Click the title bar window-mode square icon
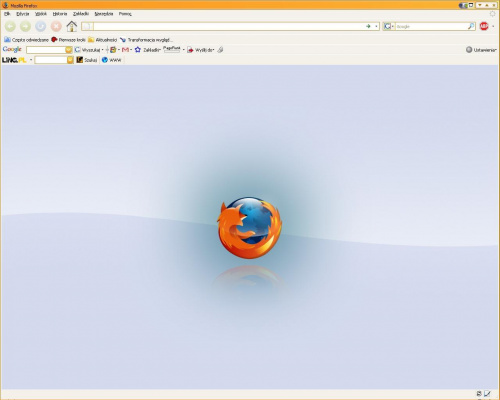Viewport: 500px width, 400px height. pos(471,5)
